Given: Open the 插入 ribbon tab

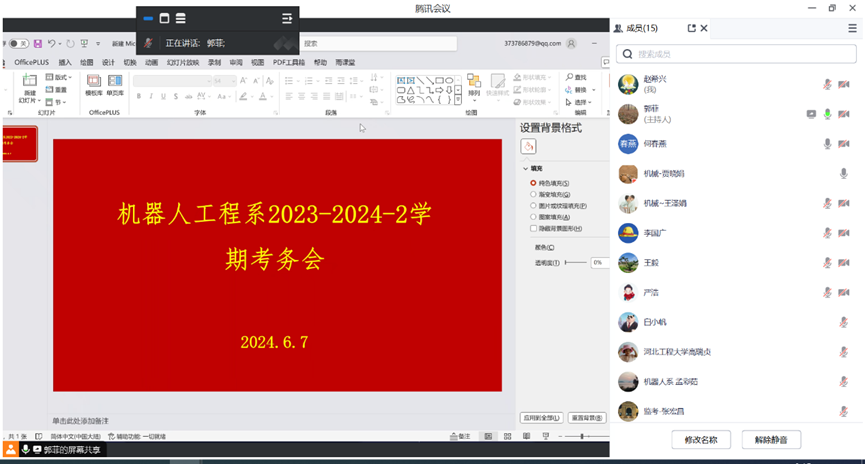Looking at the screenshot, I should (65, 62).
